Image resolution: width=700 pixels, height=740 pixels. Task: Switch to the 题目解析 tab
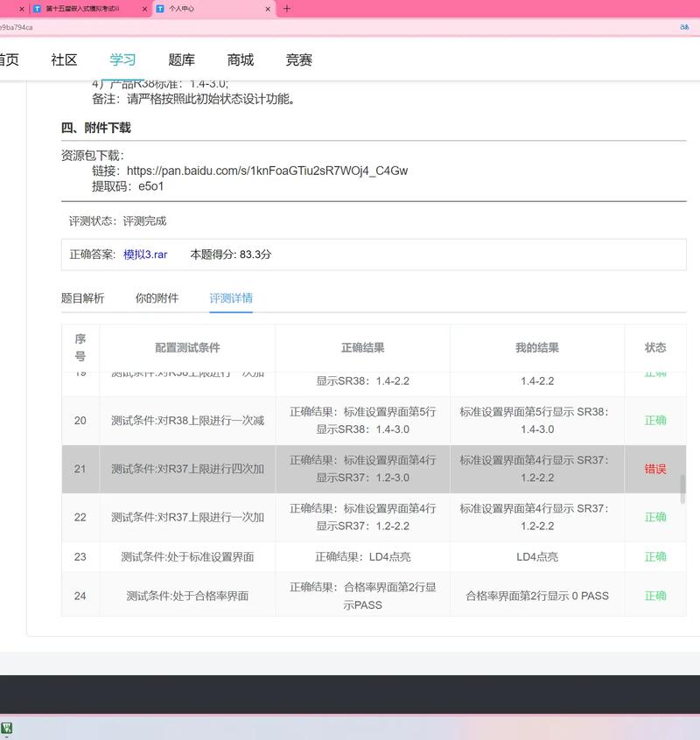(82, 298)
